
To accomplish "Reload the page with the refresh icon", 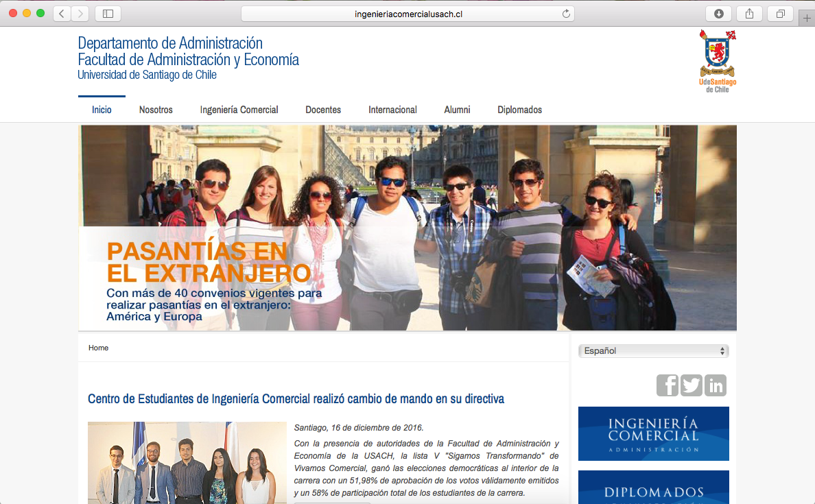I will tap(566, 14).
